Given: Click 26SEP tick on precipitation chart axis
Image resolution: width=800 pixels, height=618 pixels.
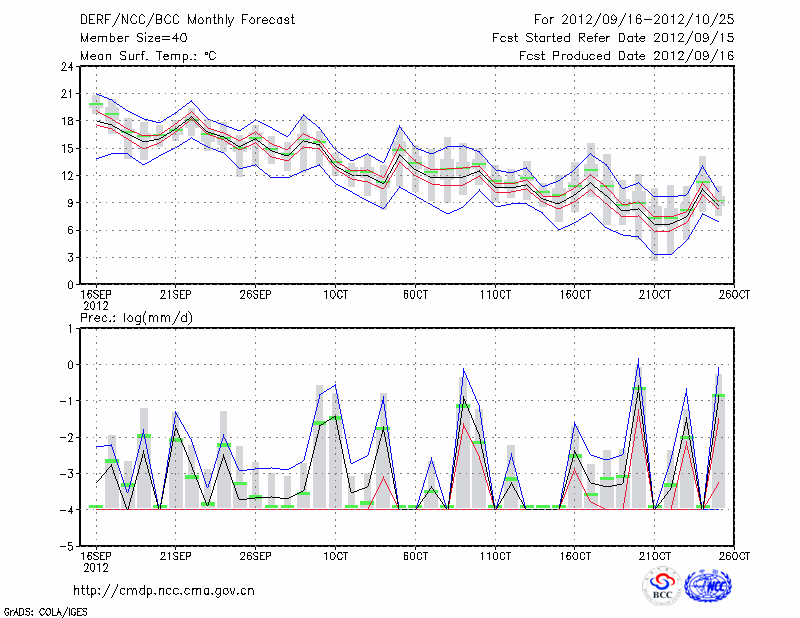Looking at the screenshot, I should (x=255, y=557).
